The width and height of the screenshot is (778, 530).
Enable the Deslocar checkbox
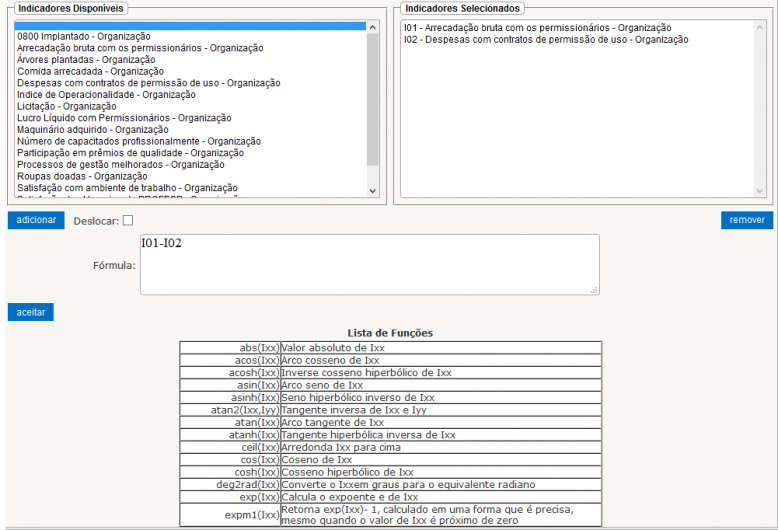coord(128,220)
